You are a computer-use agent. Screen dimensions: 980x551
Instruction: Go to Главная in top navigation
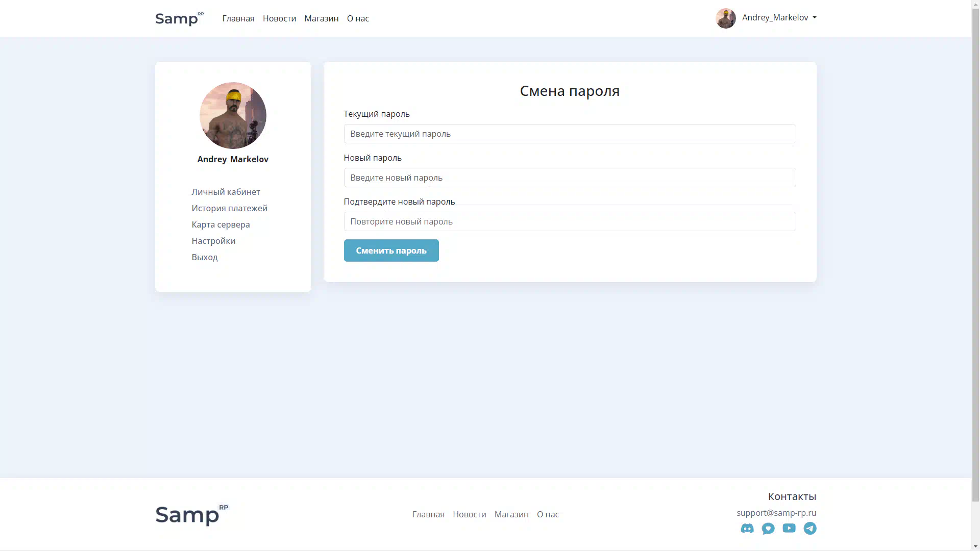238,18
